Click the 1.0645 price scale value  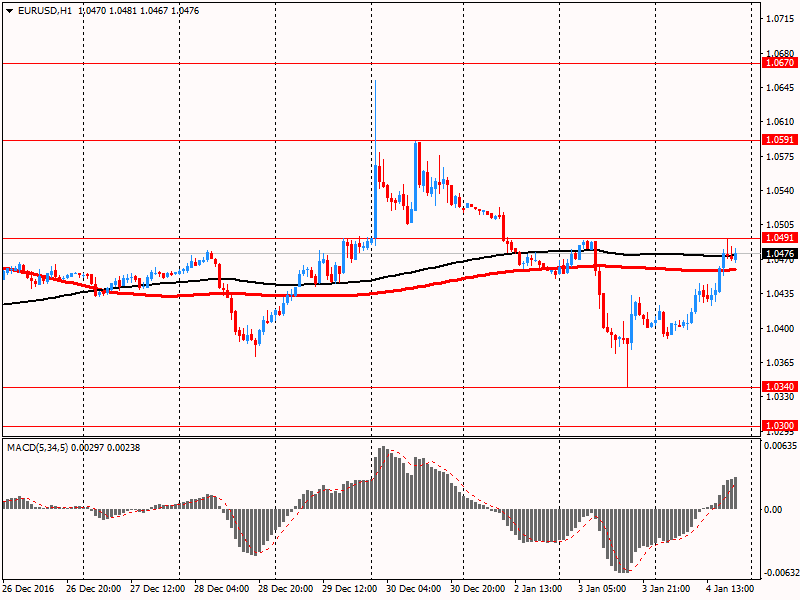(781, 88)
